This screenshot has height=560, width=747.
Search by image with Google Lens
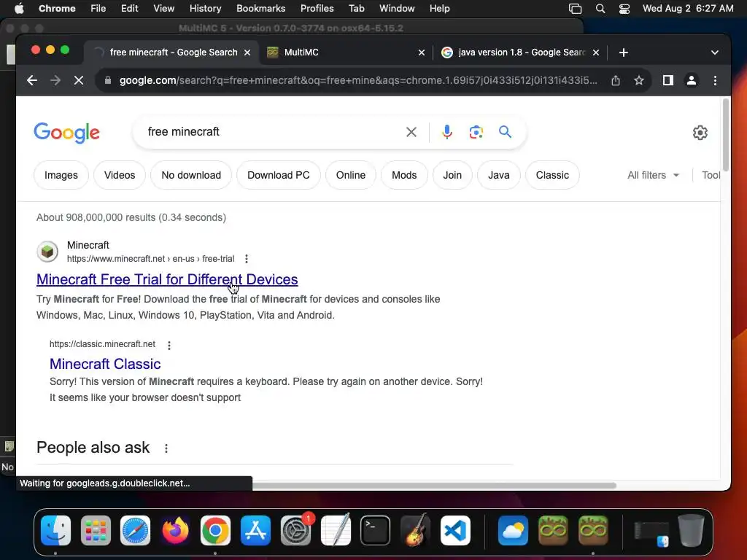476,132
